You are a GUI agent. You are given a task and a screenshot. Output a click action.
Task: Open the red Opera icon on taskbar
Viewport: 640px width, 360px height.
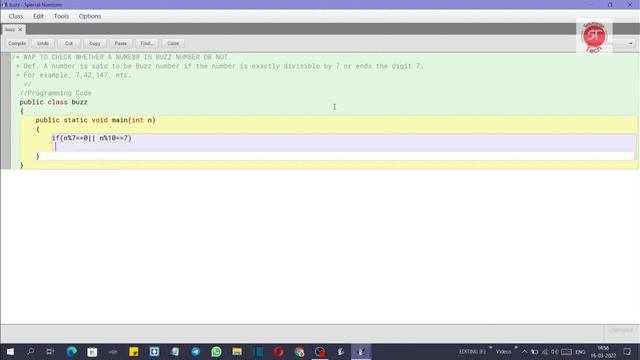pyautogui.click(x=278, y=351)
